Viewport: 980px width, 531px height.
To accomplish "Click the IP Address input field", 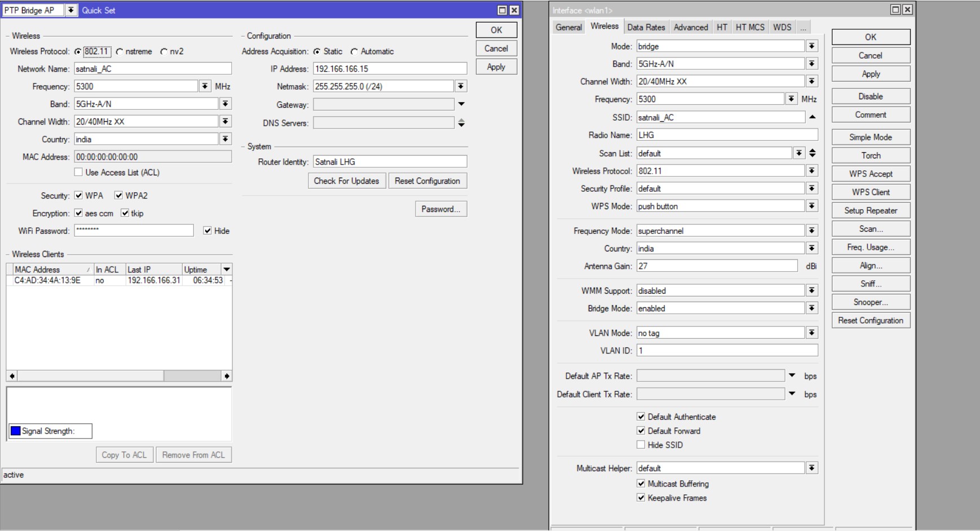I will [x=390, y=69].
